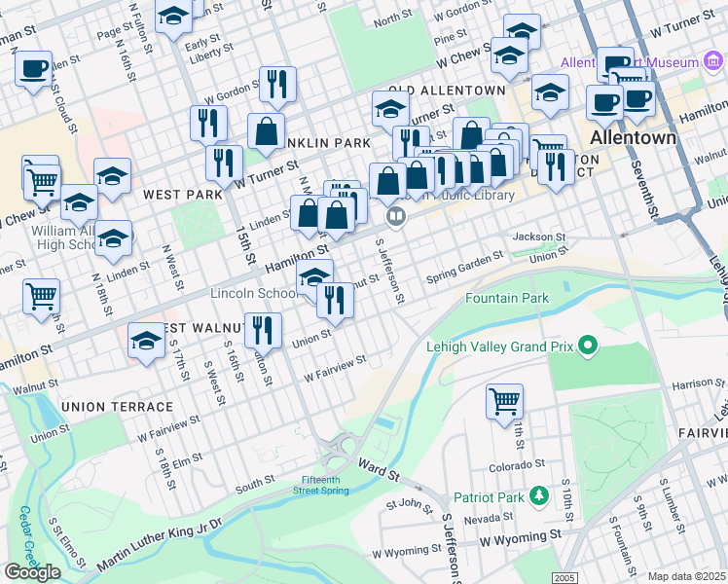Click the grocery cart marker near N 18th St
728x584 pixels.
pyautogui.click(x=41, y=296)
